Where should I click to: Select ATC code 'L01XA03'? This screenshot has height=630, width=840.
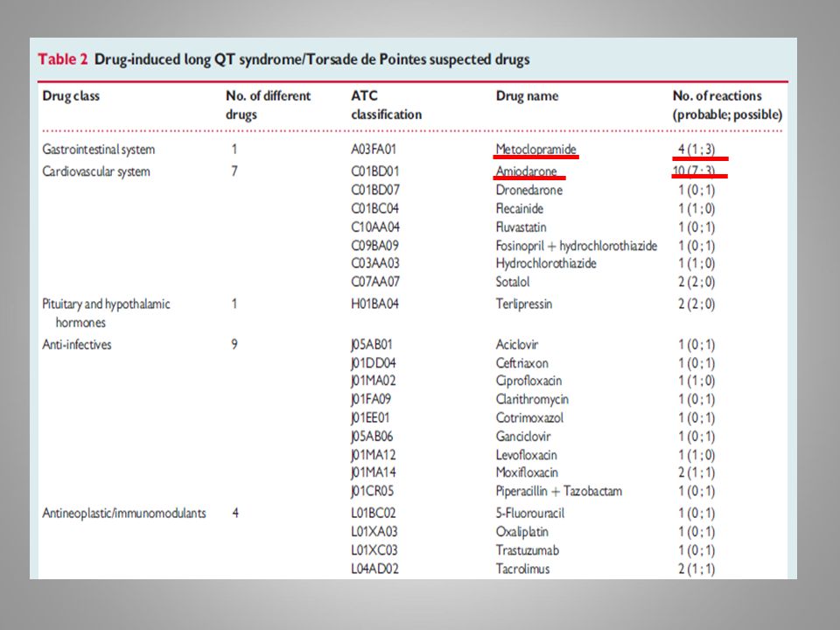tap(374, 532)
